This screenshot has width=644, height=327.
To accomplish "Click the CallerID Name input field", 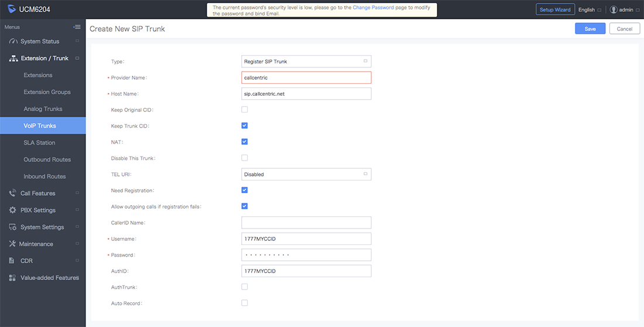I will (306, 223).
